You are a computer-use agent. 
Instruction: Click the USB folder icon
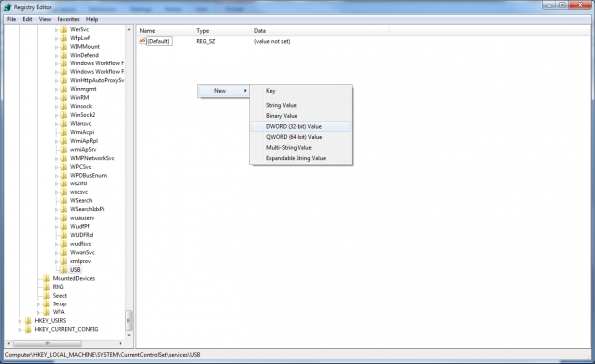pos(64,270)
